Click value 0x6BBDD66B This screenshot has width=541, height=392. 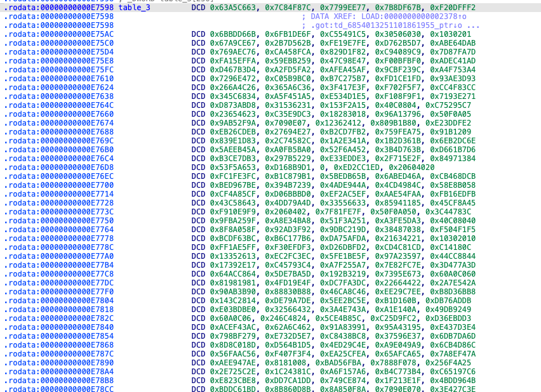[233, 34]
